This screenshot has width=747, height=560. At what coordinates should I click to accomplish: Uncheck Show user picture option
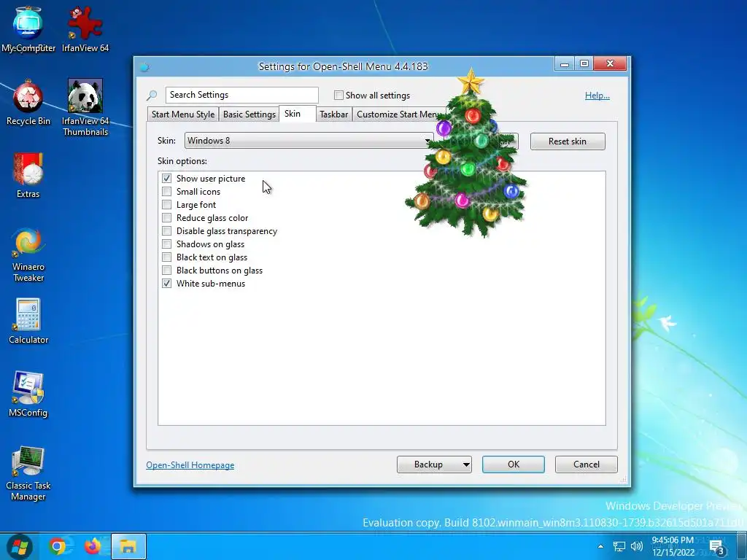click(x=167, y=179)
